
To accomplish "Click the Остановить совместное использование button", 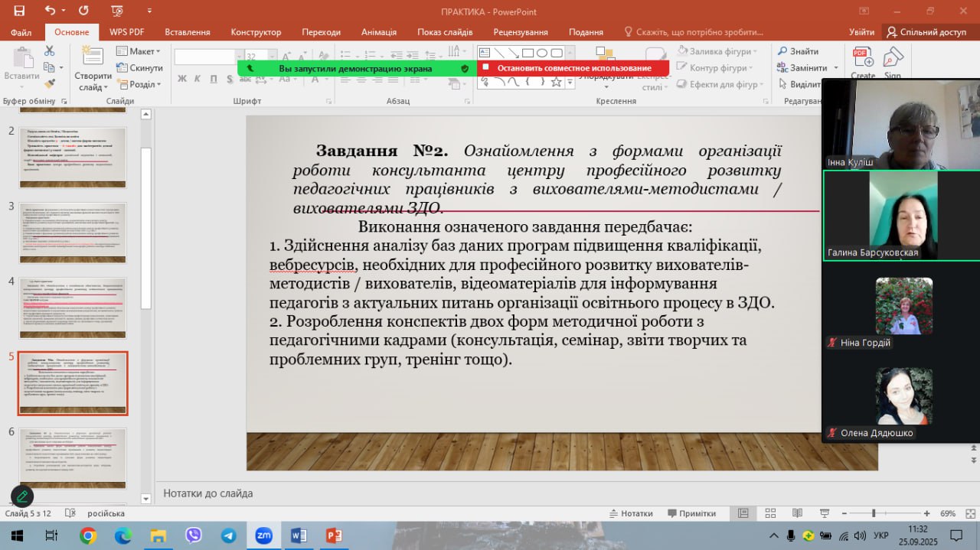I will (x=573, y=68).
